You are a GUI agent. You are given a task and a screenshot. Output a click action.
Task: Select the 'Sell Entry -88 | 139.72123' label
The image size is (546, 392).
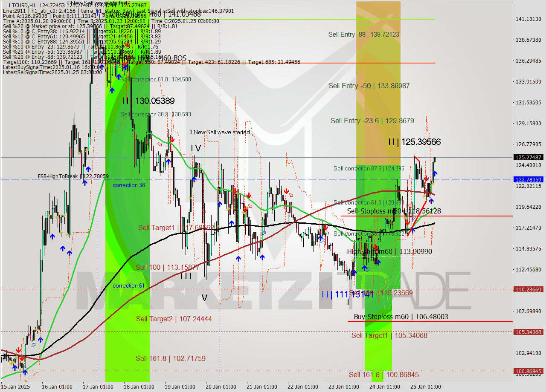point(364,34)
